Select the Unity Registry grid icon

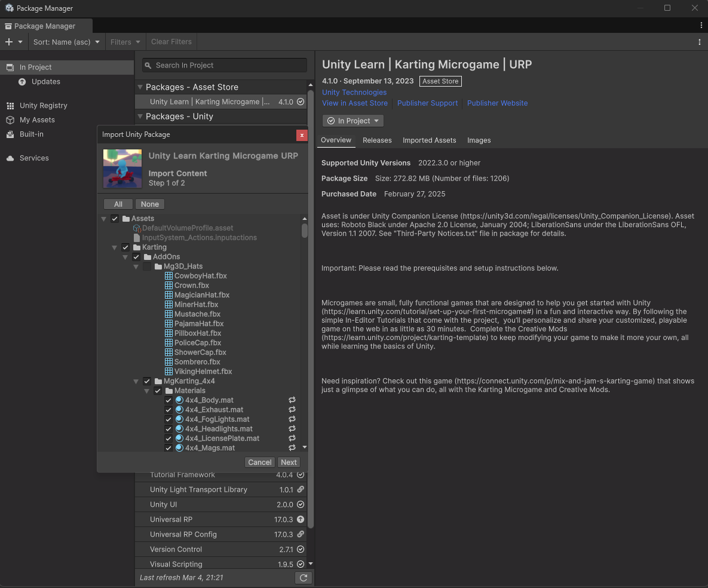click(x=10, y=106)
